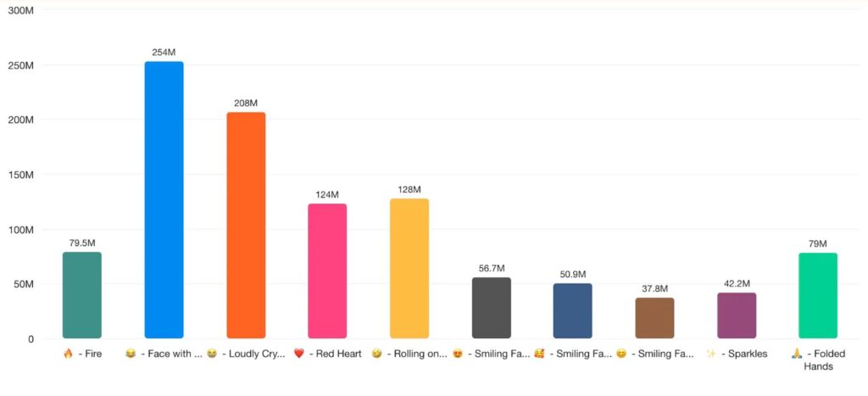Select the teal Fire bar
Viewport: 868px width, 396px height.
tap(82, 295)
